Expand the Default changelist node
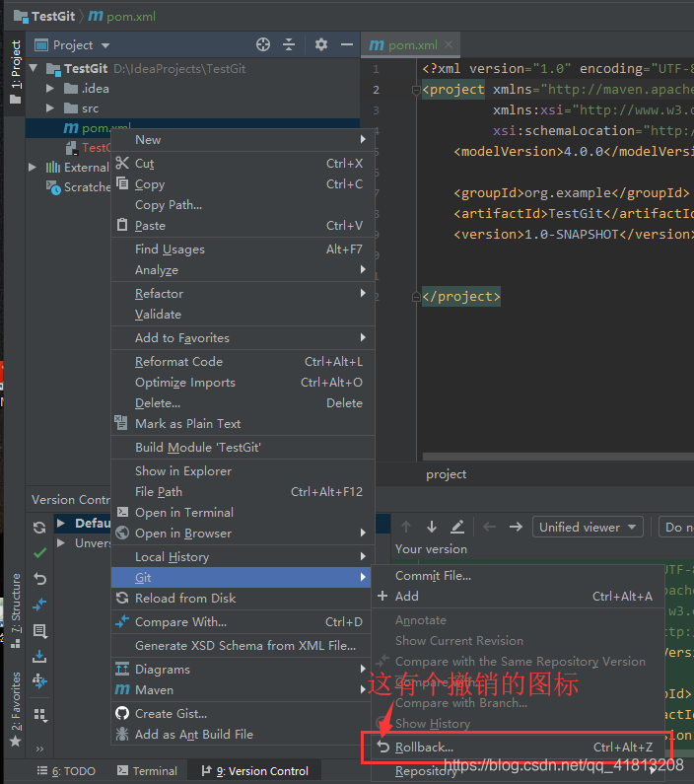 pos(61,523)
